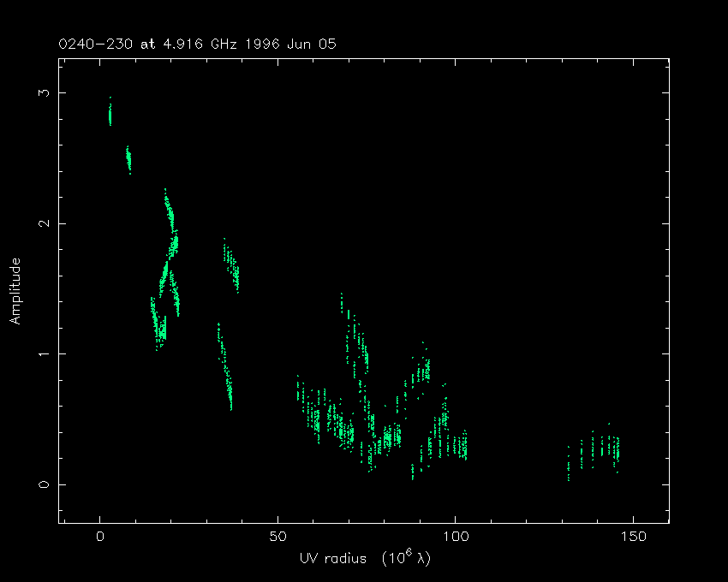Select the "Amplitude" y-axis label
Viewport: 728px width, 582px height.
click(x=15, y=290)
